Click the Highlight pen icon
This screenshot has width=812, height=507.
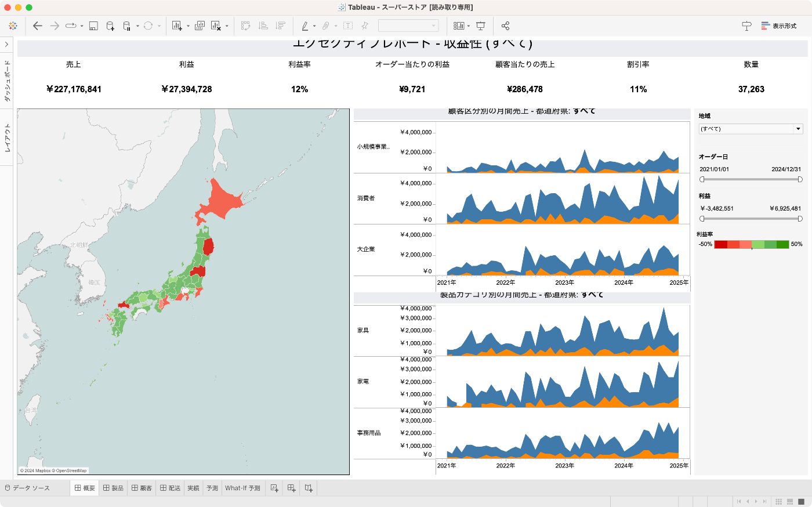coord(305,26)
